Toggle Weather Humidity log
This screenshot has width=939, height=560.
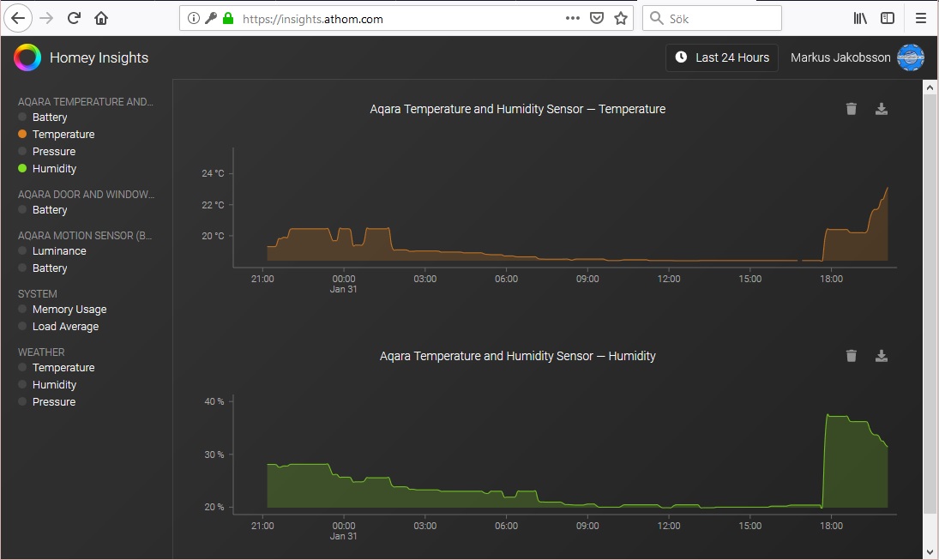pos(55,384)
